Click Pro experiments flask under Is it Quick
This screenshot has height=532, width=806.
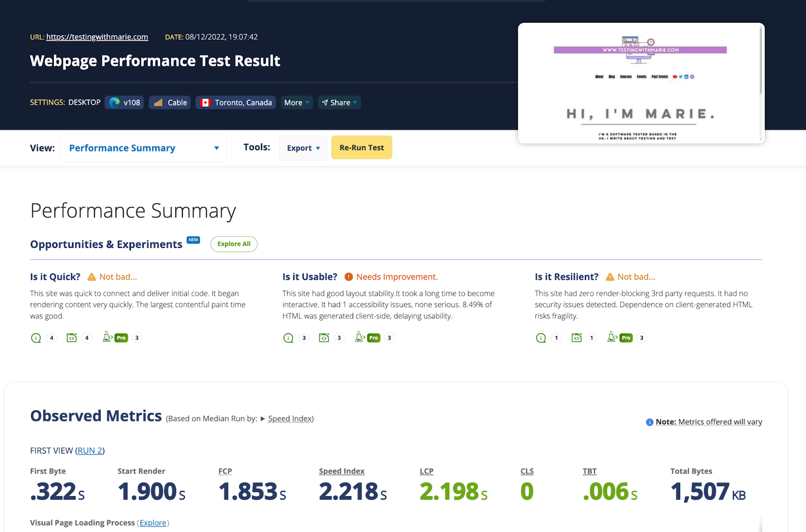point(115,337)
